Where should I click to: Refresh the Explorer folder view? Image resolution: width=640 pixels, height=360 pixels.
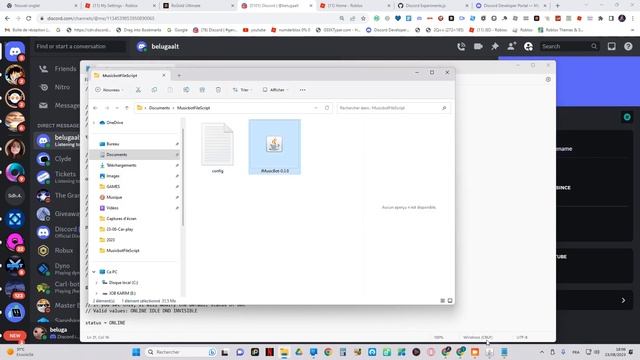(x=327, y=108)
